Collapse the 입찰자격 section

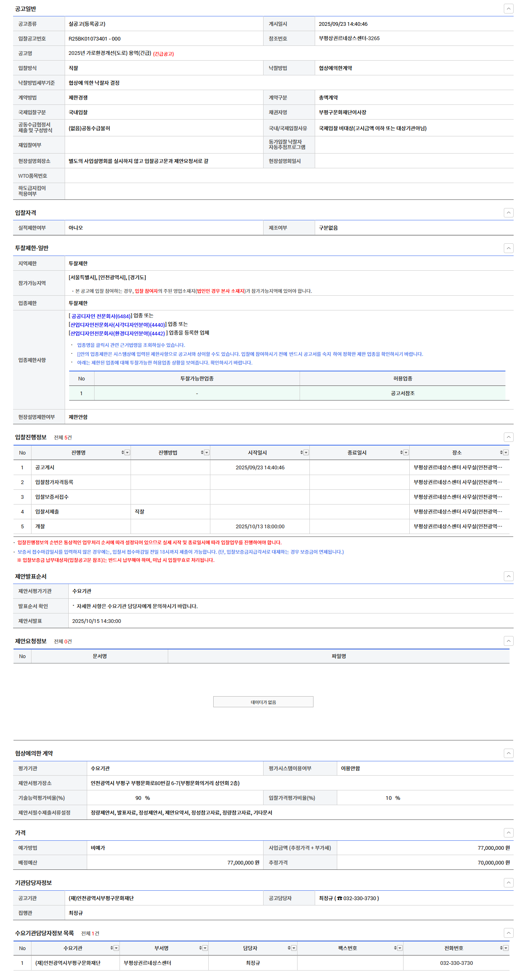click(508, 213)
